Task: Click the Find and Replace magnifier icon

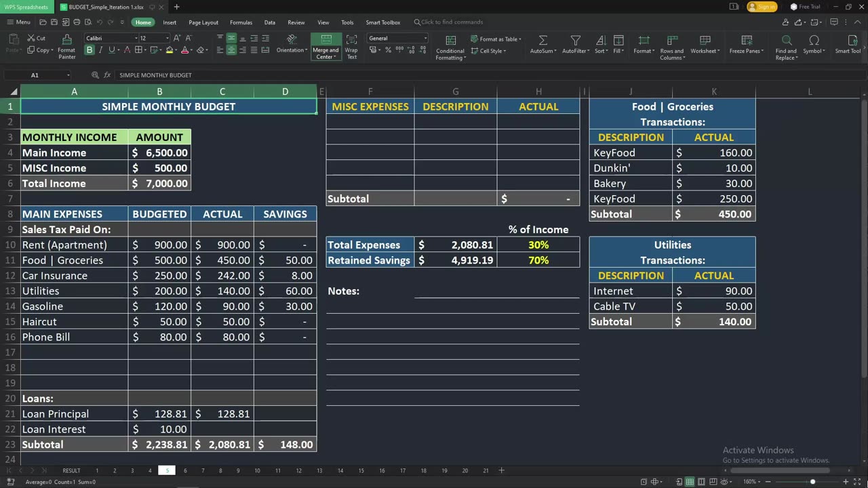Action: 787,41
